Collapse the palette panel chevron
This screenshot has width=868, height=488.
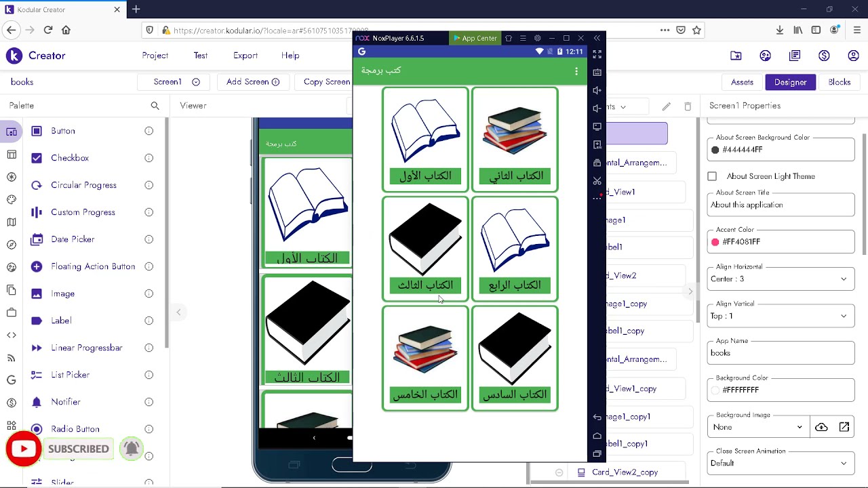tap(179, 312)
